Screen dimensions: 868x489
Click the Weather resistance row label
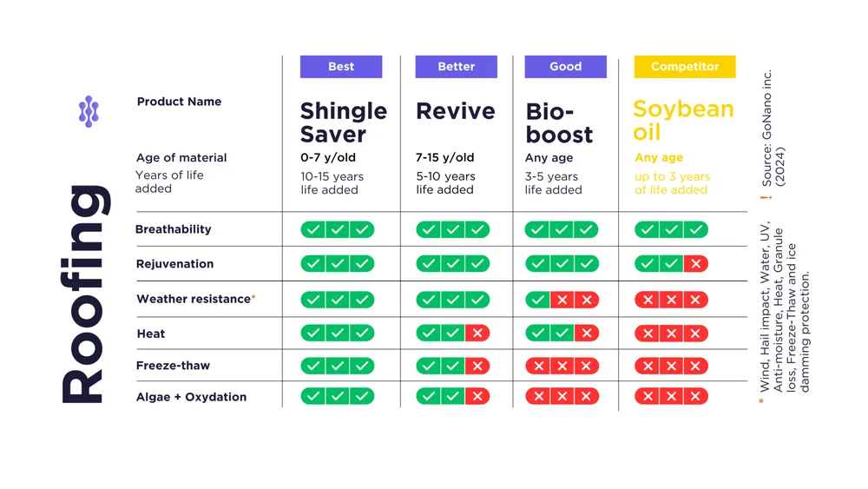point(193,300)
